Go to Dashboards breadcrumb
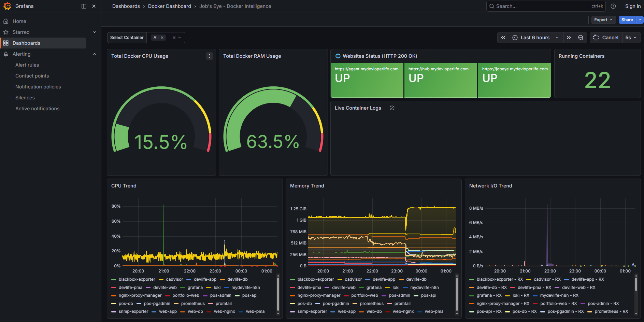Screen dimensions: 644x322 click(x=126, y=6)
